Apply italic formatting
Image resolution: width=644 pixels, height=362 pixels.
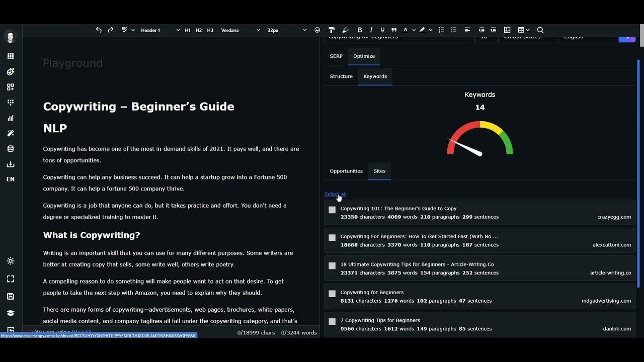[x=371, y=30]
